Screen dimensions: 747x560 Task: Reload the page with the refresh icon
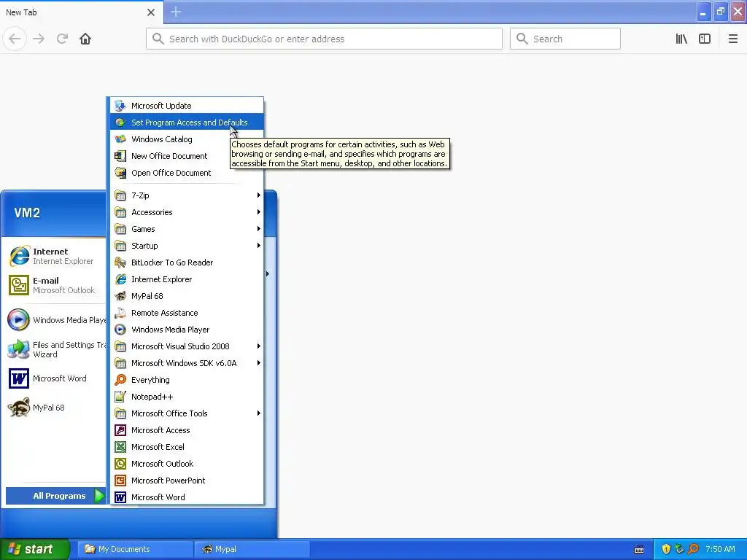(62, 39)
